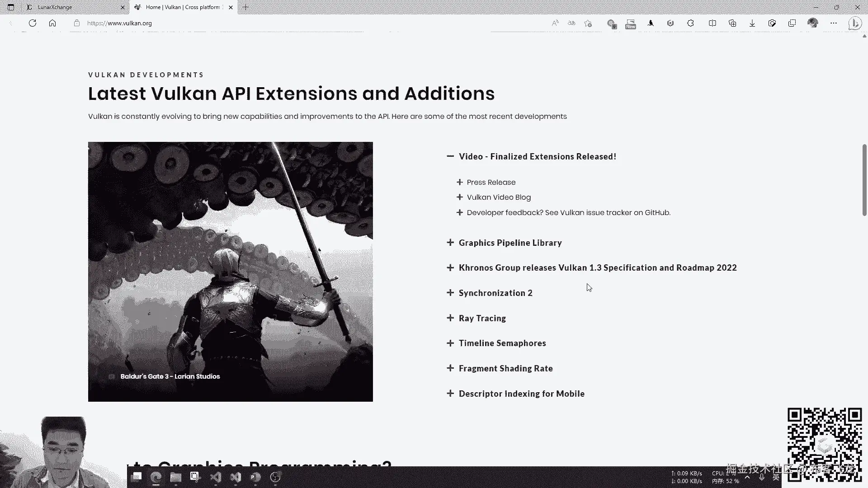Switch to the LunarXchange tab
The height and width of the screenshot is (488, 868).
(x=72, y=7)
